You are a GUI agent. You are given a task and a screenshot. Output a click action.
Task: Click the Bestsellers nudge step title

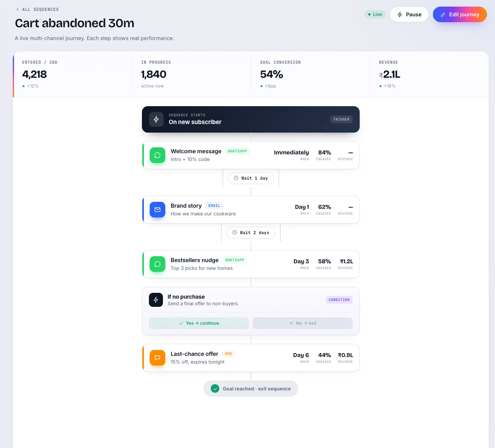click(x=194, y=260)
